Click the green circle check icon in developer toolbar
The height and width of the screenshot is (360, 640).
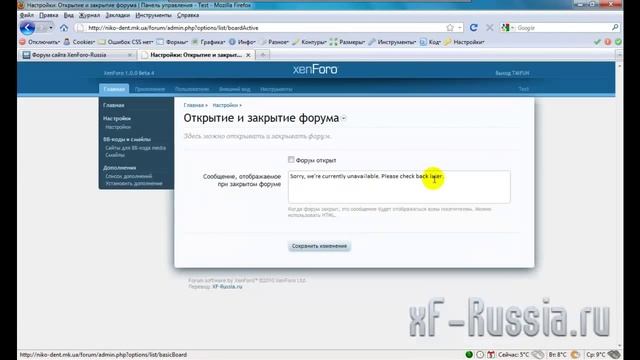click(618, 42)
